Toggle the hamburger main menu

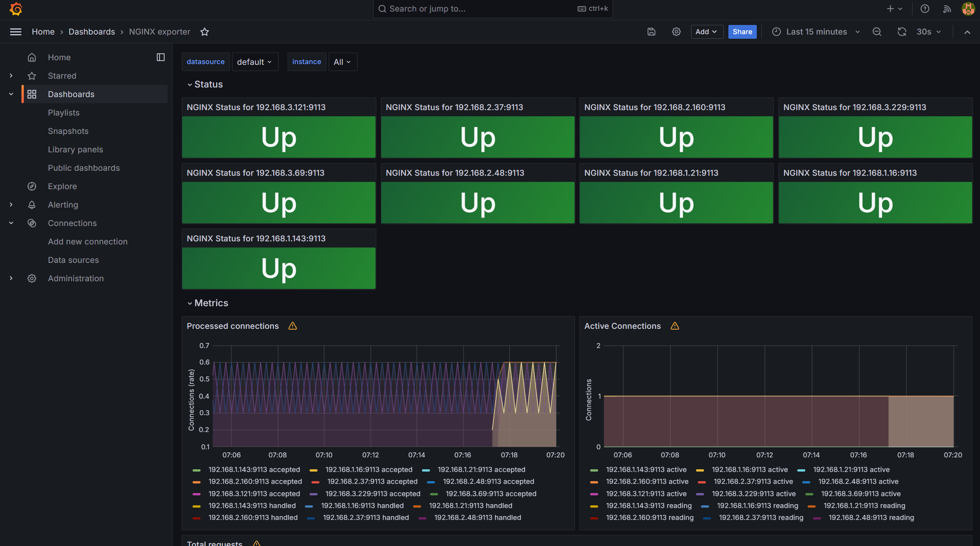(x=16, y=32)
